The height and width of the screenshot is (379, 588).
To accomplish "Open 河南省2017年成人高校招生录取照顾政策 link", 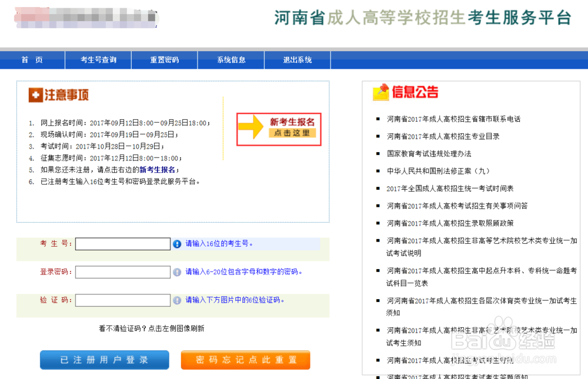I will click(x=450, y=223).
